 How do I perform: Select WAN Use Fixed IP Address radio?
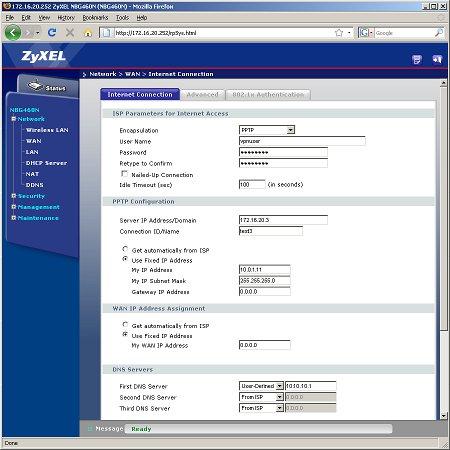tap(125, 334)
